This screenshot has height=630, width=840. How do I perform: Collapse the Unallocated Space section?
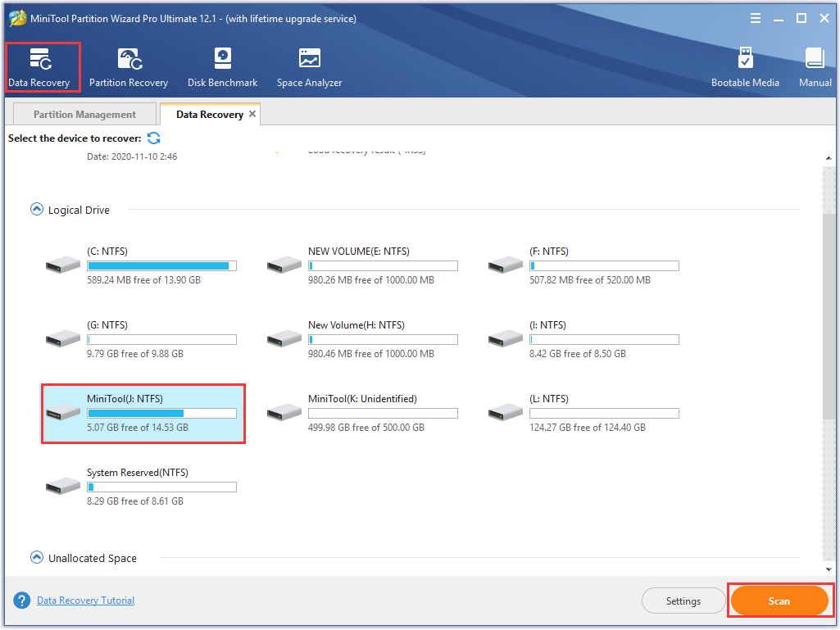click(36, 557)
